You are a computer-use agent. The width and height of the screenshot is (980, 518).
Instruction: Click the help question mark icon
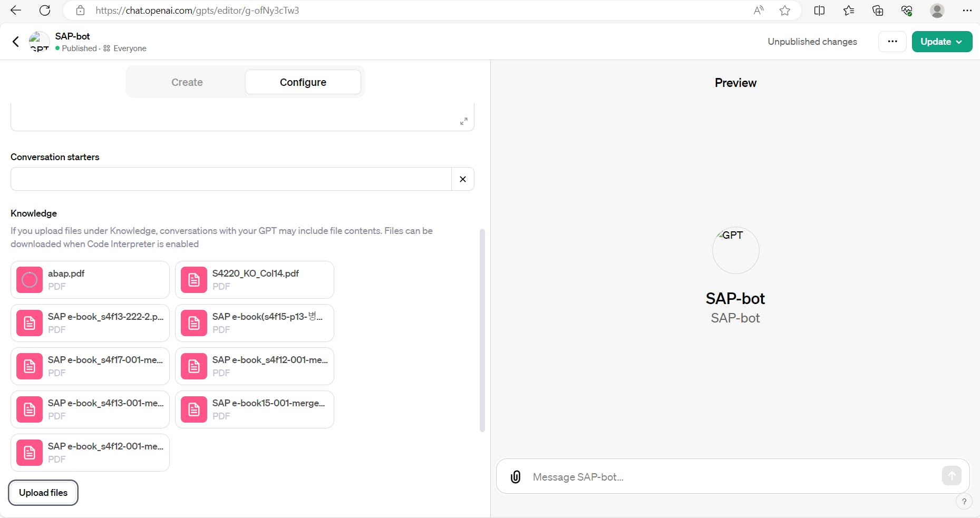[964, 501]
